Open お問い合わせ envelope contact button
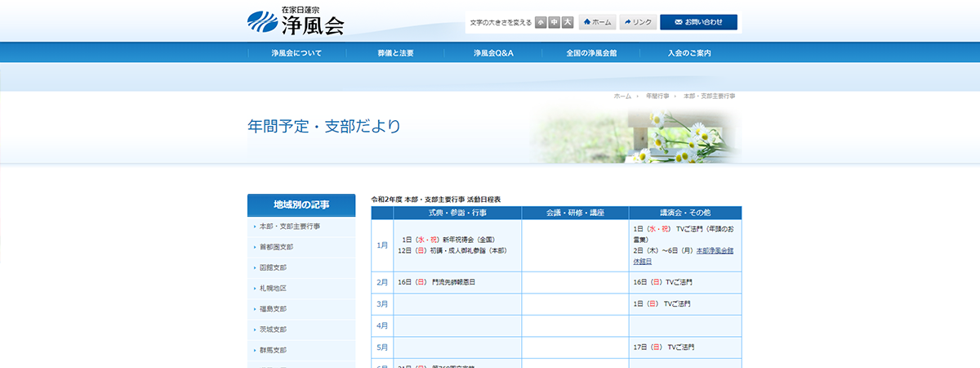Screen dimensions: 980x368 (x=698, y=22)
